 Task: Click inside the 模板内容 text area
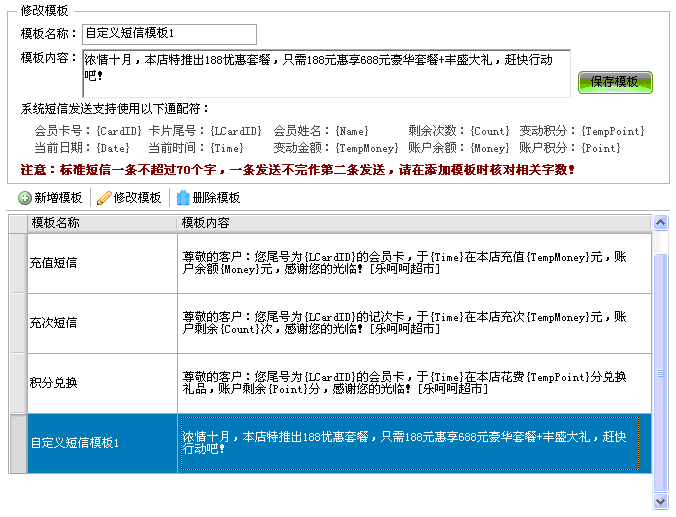click(x=325, y=73)
